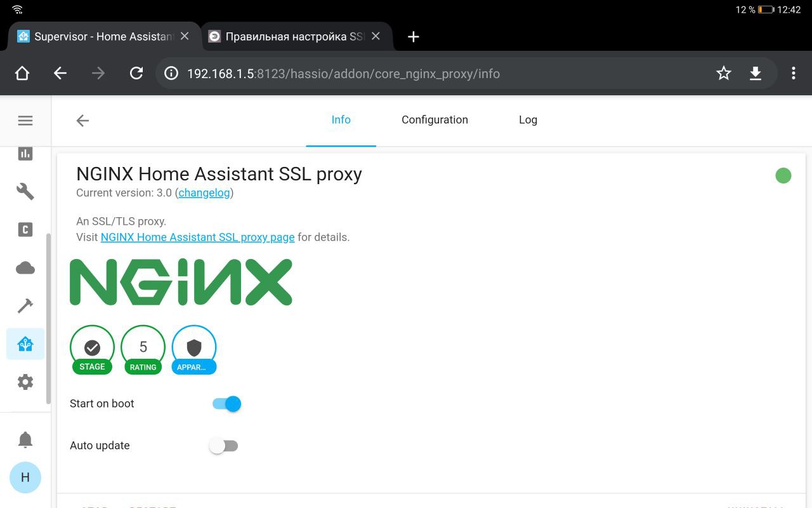Viewport: 812px width, 508px height.
Task: Click the battery indicator in status bar
Action: pyautogui.click(x=766, y=10)
